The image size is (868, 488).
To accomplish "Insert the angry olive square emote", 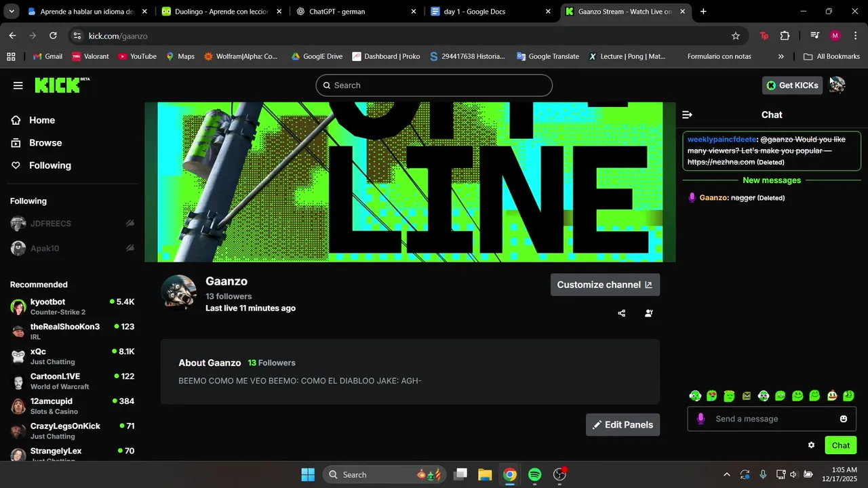I will click(747, 396).
